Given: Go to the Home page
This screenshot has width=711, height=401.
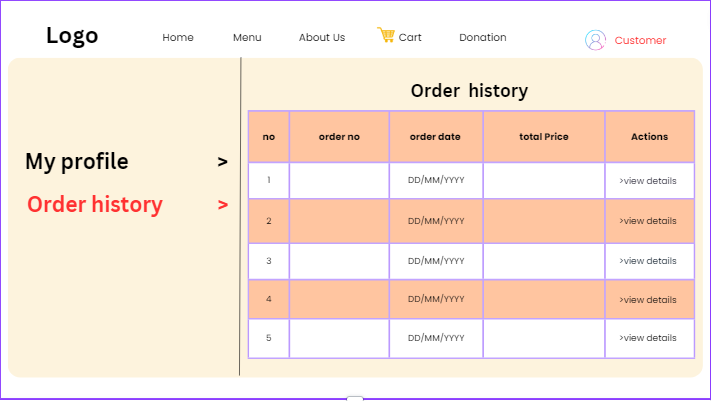Looking at the screenshot, I should coord(178,37).
